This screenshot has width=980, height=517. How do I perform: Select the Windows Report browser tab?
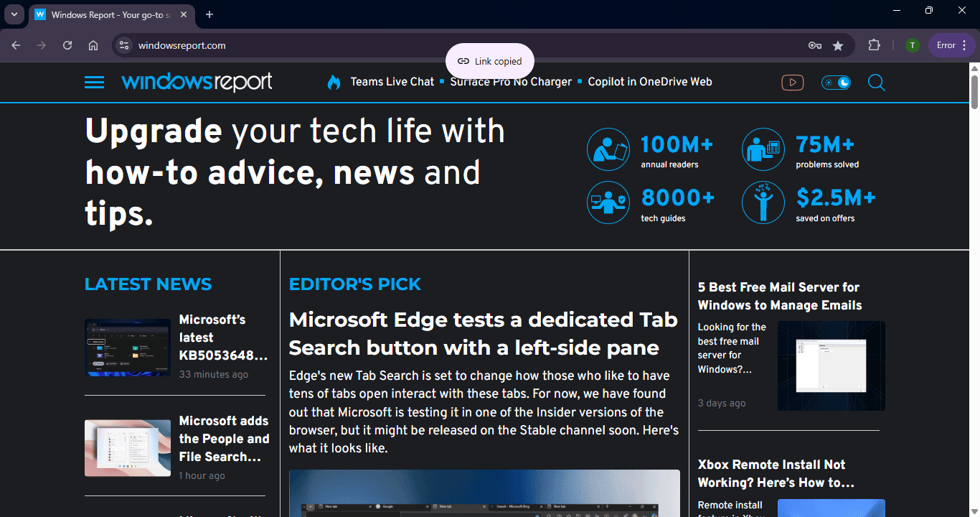[x=111, y=14]
